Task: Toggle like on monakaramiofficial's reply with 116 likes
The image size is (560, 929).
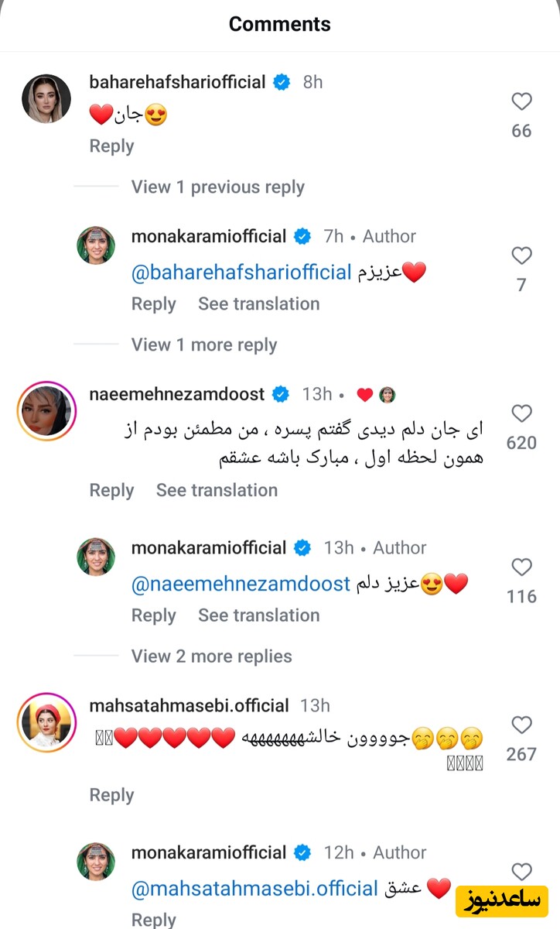Action: point(521,567)
